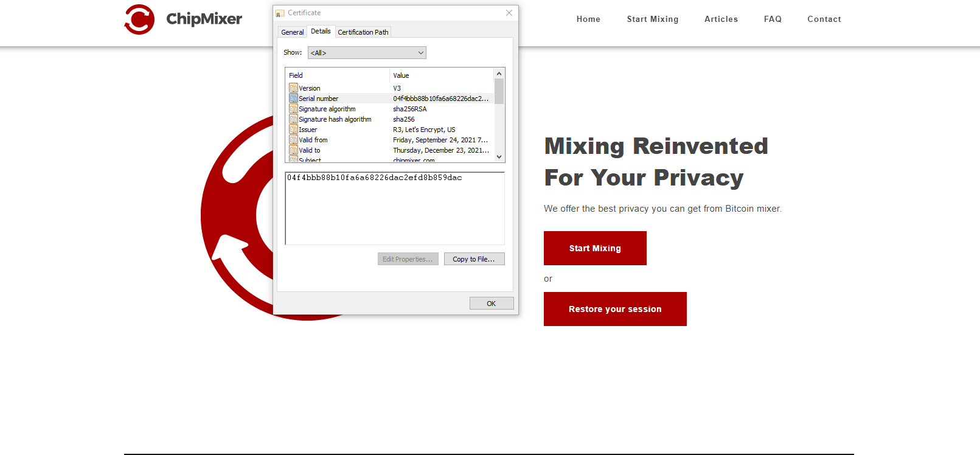This screenshot has height=455, width=980.
Task: Click the Copy to File button
Action: pos(474,259)
